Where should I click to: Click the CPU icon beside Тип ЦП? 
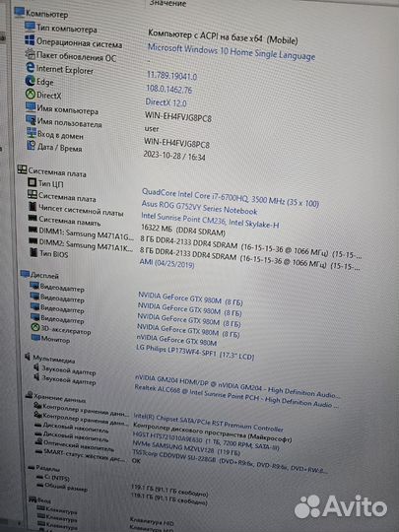[33, 183]
